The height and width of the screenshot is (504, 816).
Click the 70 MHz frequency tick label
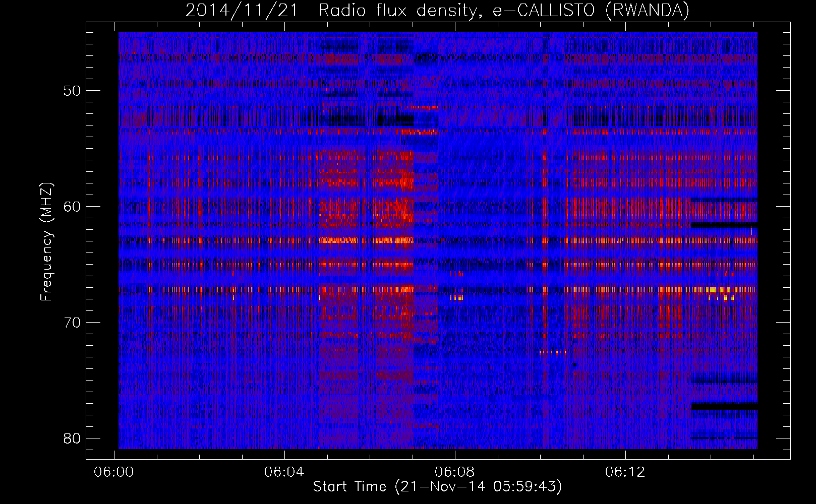point(72,323)
